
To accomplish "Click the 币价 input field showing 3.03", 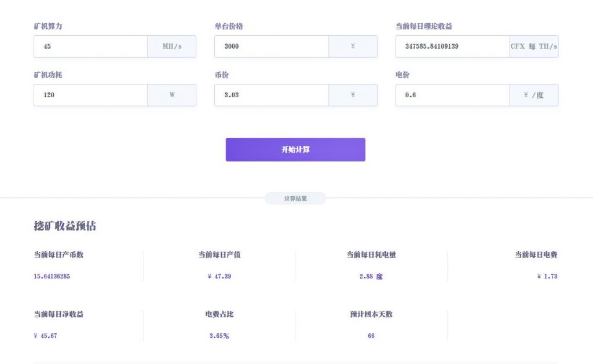I will pyautogui.click(x=272, y=95).
